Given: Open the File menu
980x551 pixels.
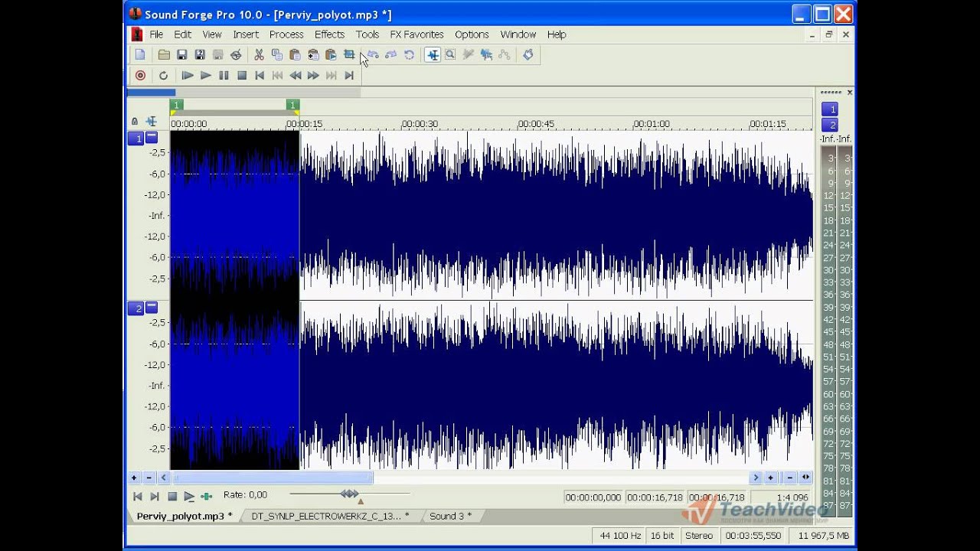Looking at the screenshot, I should coord(156,34).
